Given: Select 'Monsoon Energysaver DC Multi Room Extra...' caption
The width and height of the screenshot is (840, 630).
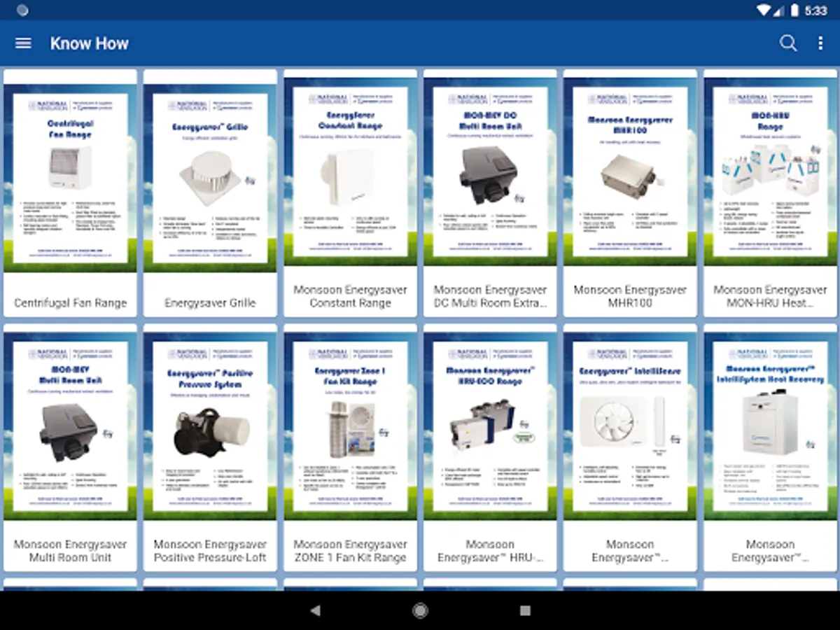Looking at the screenshot, I should pyautogui.click(x=490, y=296).
